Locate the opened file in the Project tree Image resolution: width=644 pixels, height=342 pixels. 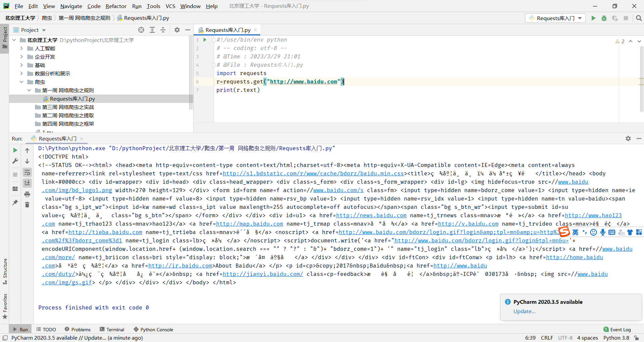click(x=141, y=30)
